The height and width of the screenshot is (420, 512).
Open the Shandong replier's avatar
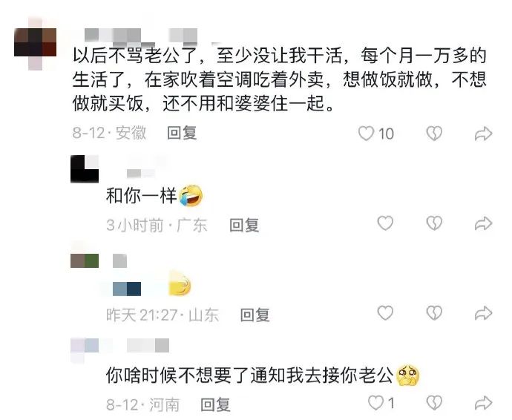[x=85, y=260]
